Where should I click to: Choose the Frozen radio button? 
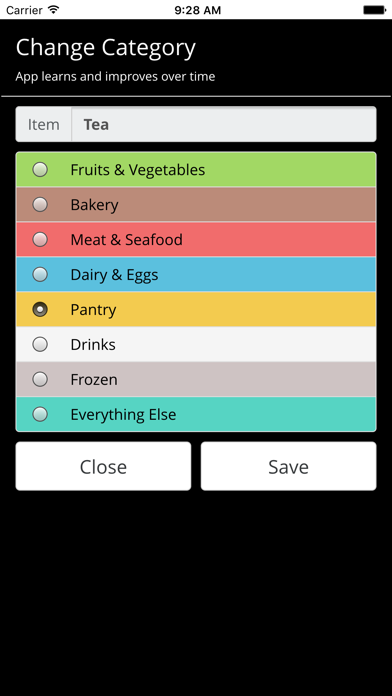pyautogui.click(x=40, y=380)
